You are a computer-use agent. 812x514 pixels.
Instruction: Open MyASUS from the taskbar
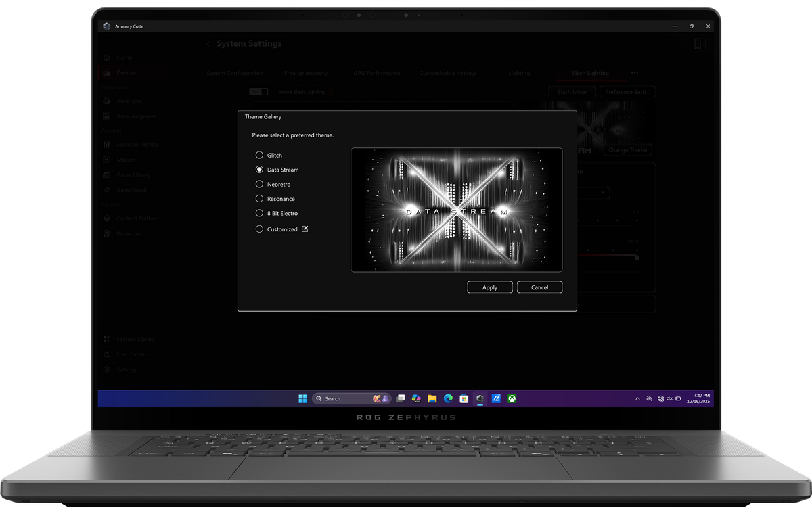click(496, 398)
